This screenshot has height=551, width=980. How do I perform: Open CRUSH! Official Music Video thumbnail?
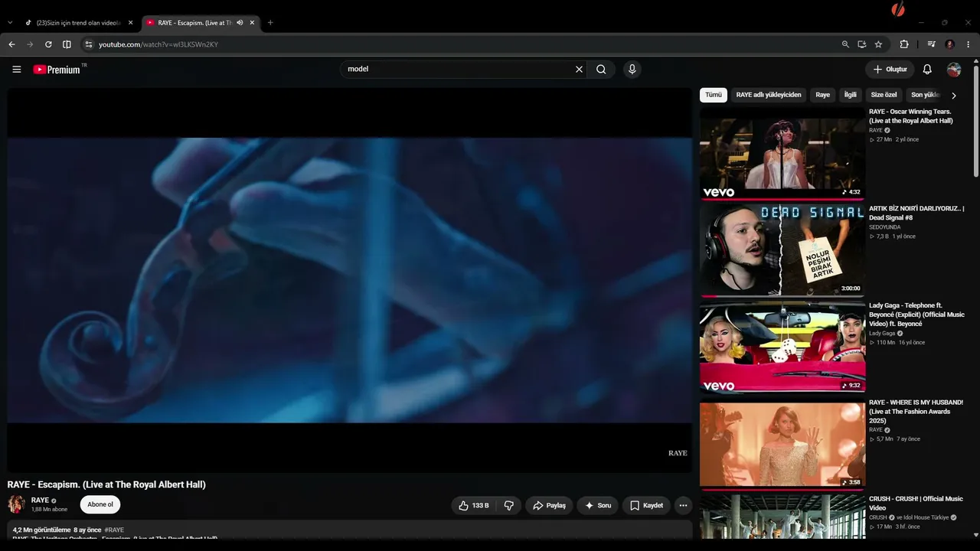[x=782, y=517]
